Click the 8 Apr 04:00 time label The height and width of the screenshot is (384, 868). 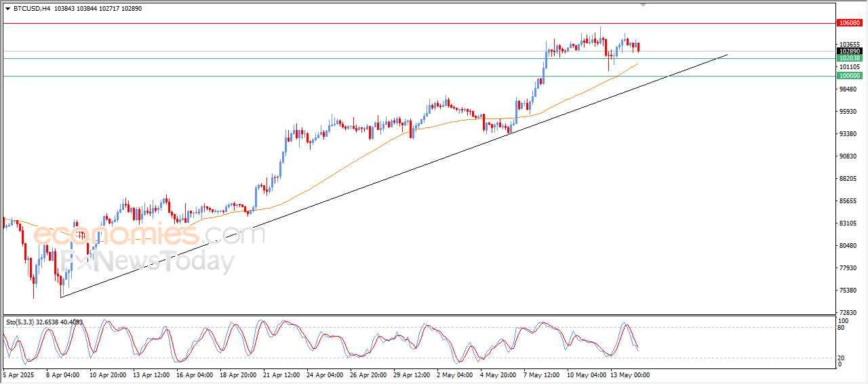point(62,375)
